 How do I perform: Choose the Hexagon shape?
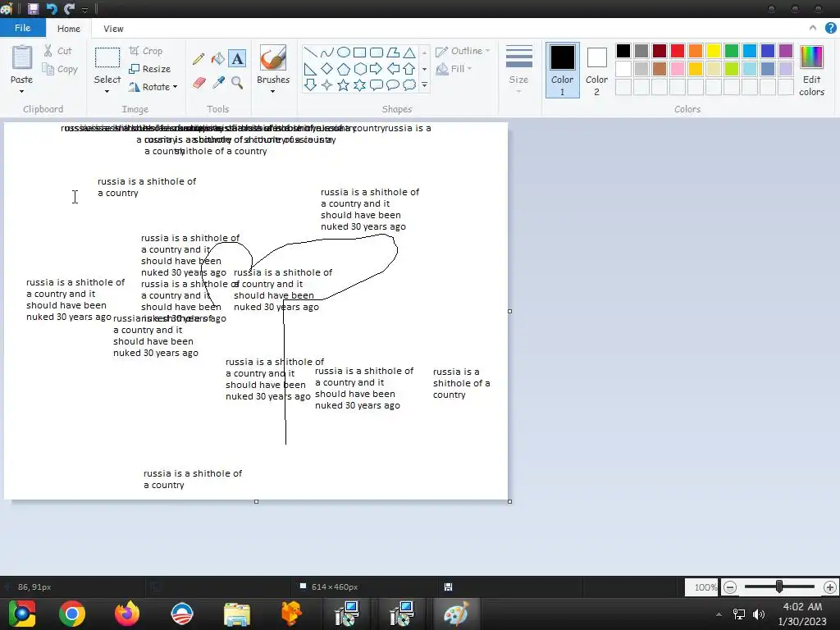point(360,69)
